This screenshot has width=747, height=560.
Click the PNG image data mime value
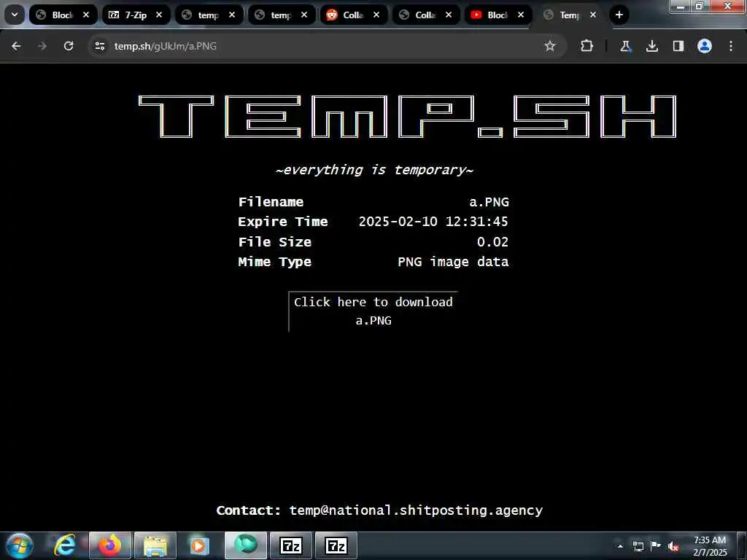pos(453,262)
